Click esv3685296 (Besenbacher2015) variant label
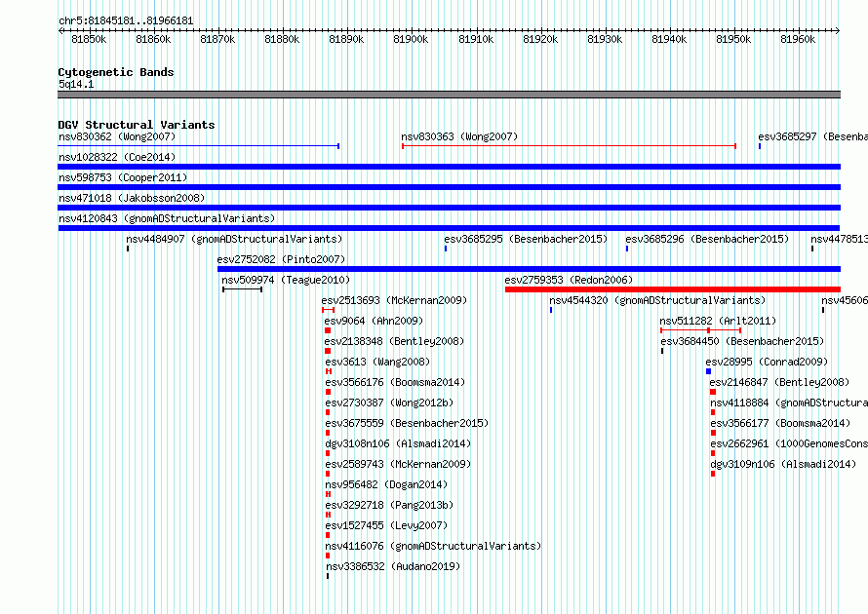The height and width of the screenshot is (614, 868). point(707,239)
